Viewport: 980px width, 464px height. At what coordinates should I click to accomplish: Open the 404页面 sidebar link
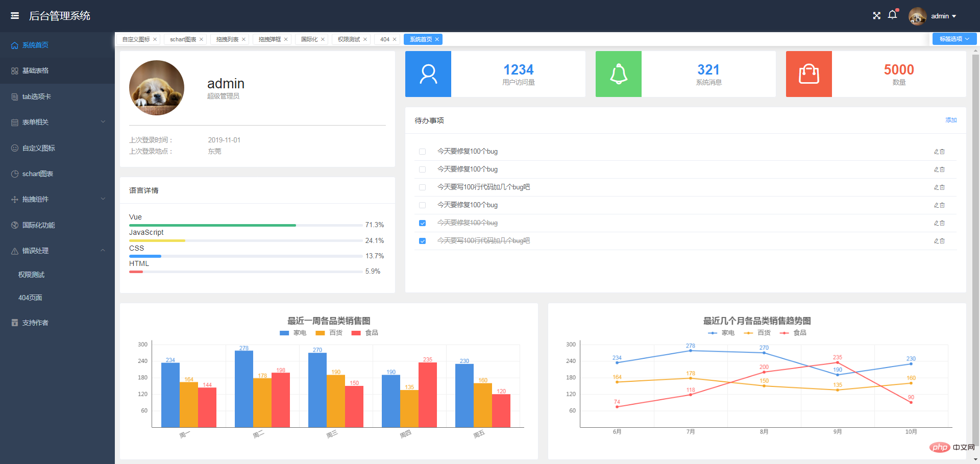(30, 298)
